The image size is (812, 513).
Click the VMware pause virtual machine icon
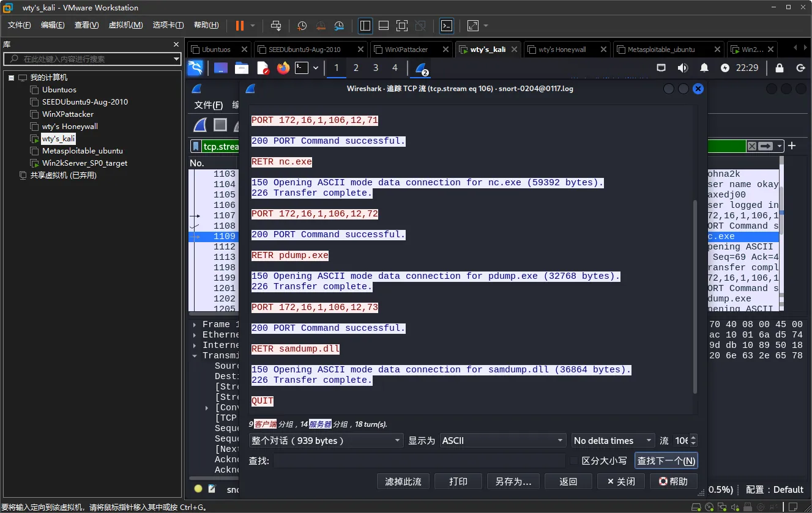tap(239, 26)
